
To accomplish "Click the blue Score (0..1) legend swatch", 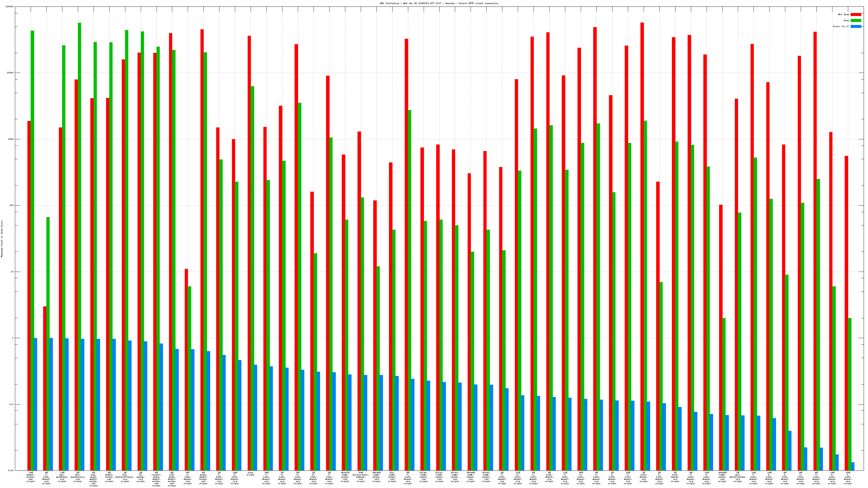I will [856, 26].
